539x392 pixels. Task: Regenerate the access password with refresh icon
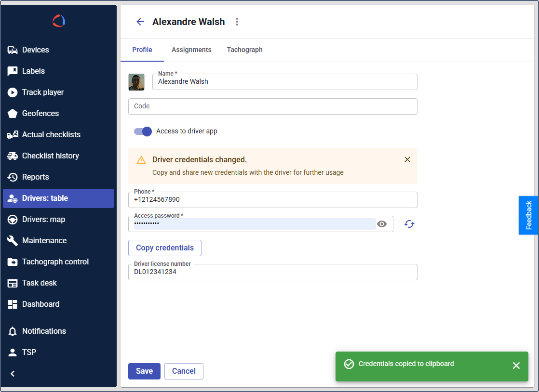tap(409, 224)
